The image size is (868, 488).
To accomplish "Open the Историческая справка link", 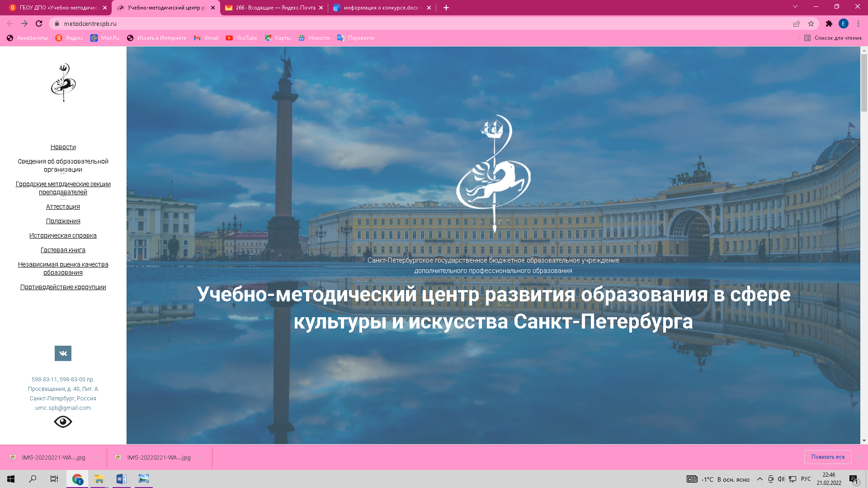I will point(63,235).
